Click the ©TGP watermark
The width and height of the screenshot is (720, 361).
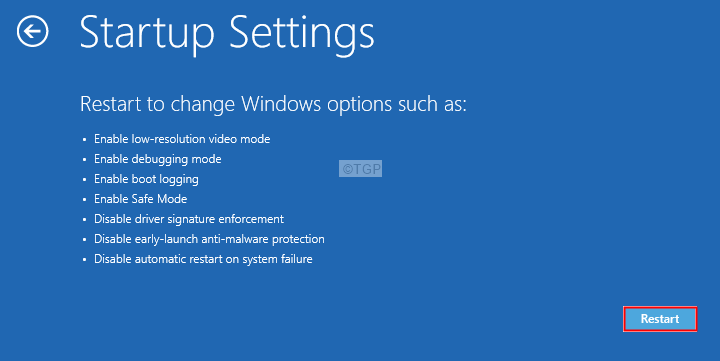[360, 169]
